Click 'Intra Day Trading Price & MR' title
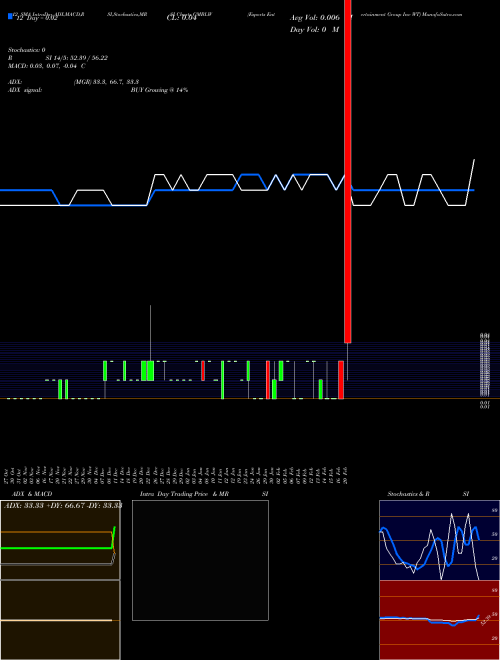This screenshot has height=660, width=500. (x=184, y=494)
